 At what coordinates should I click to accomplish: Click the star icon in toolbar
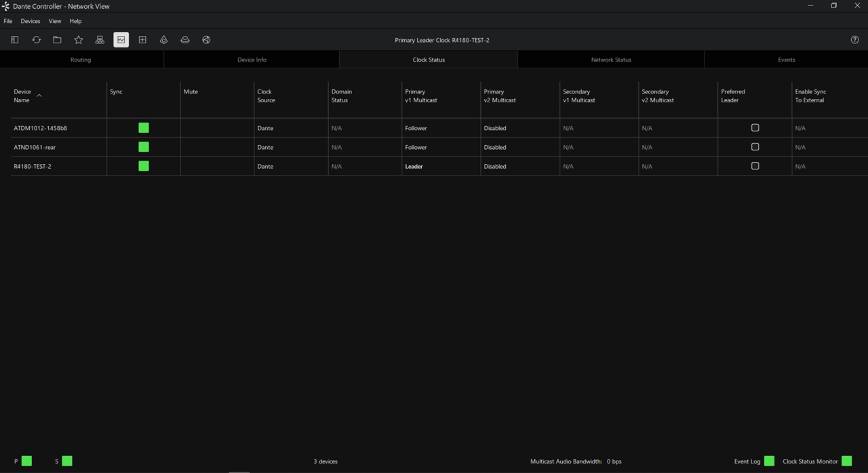79,40
